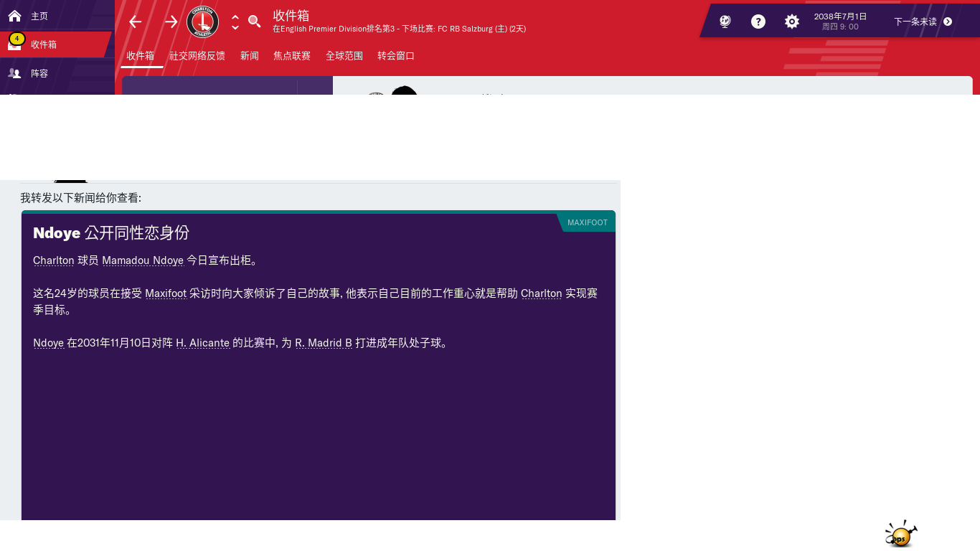Select the 收件箱 tab

pyautogui.click(x=141, y=56)
